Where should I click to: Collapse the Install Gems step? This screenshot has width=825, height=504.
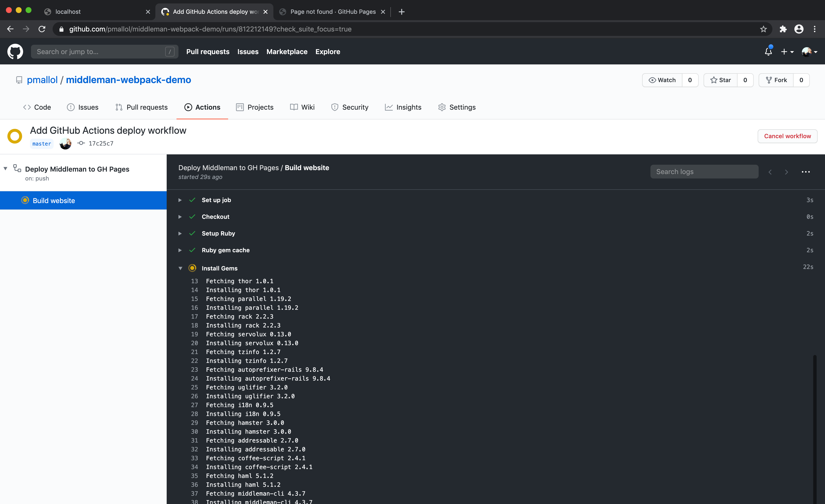(x=180, y=268)
